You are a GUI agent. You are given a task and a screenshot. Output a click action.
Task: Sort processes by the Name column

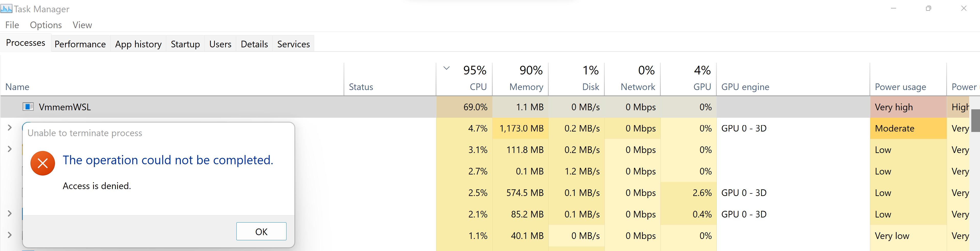point(17,87)
